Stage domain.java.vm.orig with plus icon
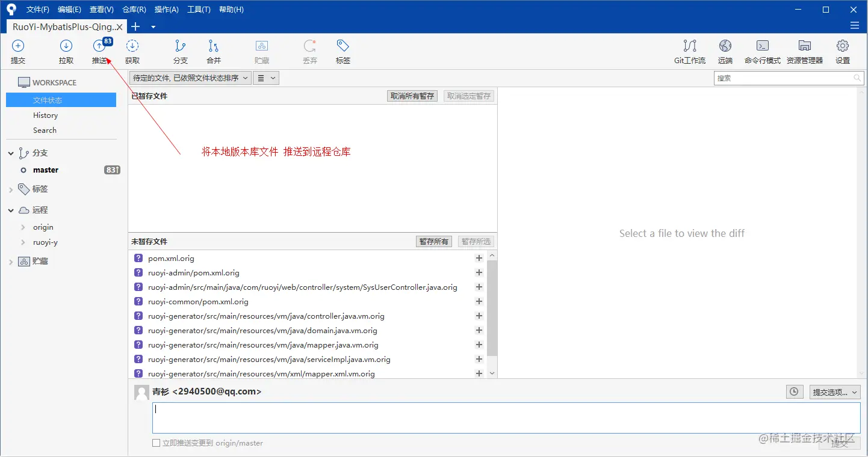Screen dimensions: 868x457 coord(479,330)
